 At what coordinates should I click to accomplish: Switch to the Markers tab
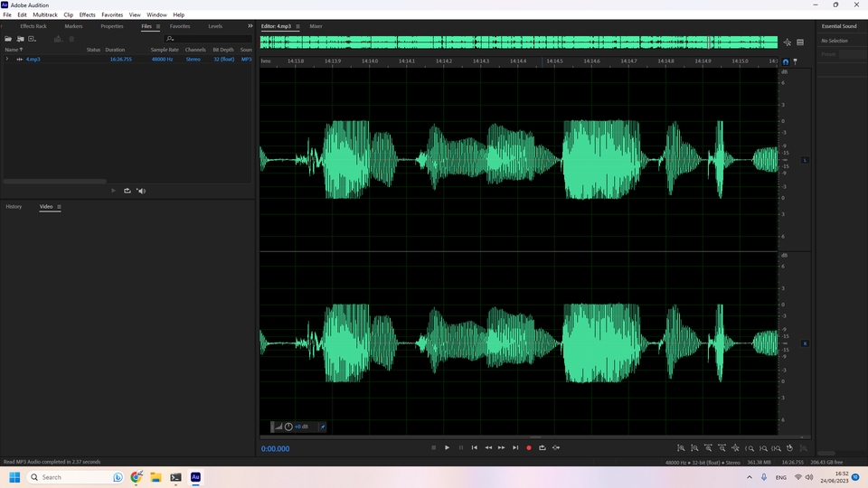73,26
